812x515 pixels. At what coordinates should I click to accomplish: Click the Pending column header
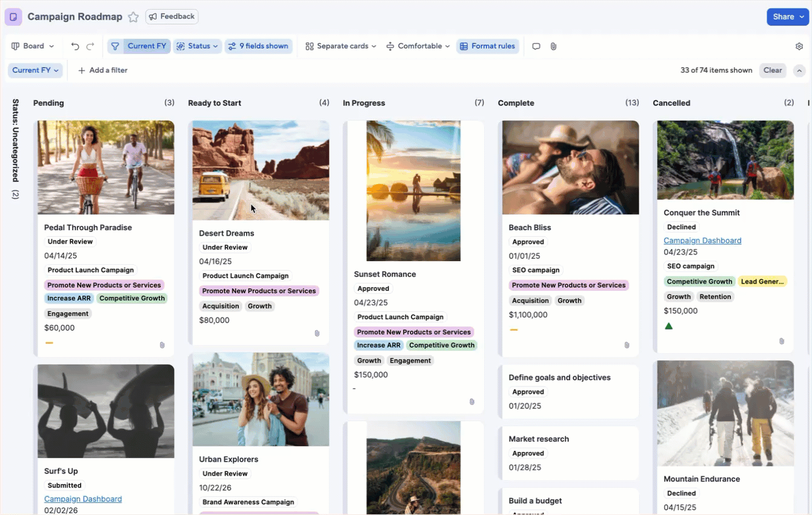tap(48, 103)
